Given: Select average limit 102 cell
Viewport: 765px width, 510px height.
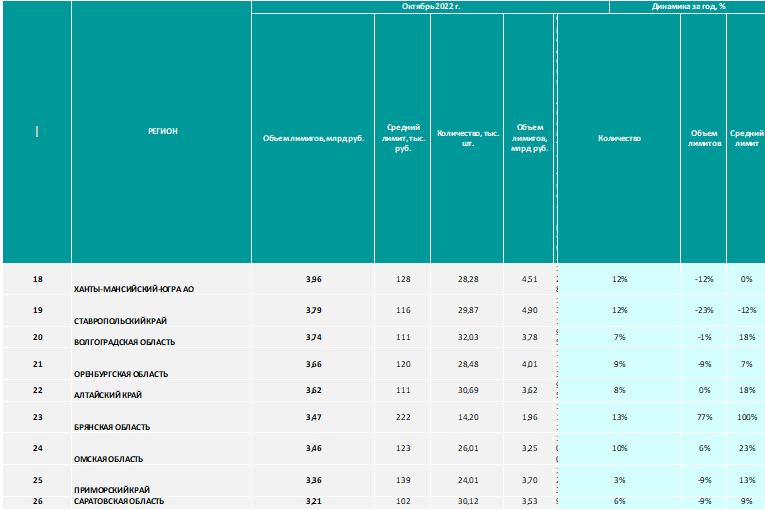Looking at the screenshot, I should 403,502.
